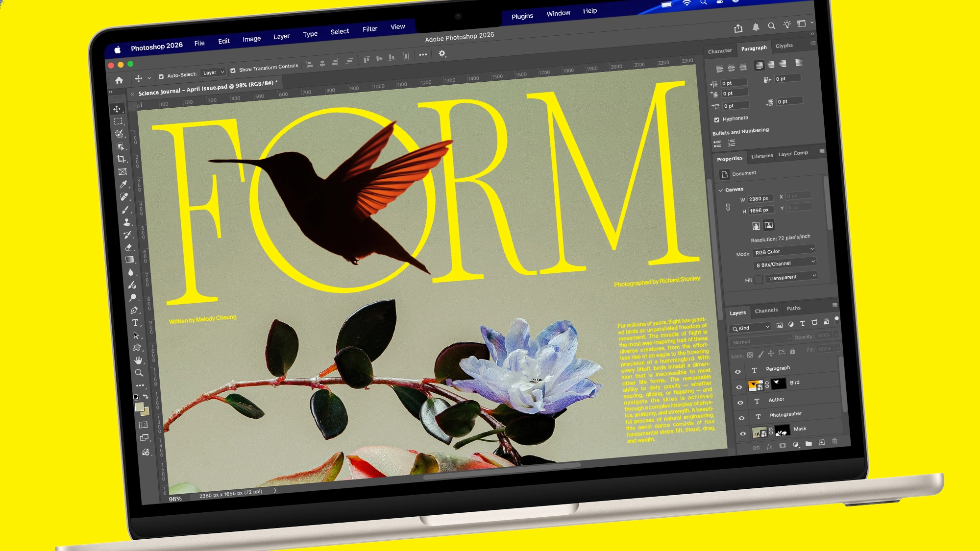The width and height of the screenshot is (980, 551).
Task: Click the canvas width field
Action: 759,198
